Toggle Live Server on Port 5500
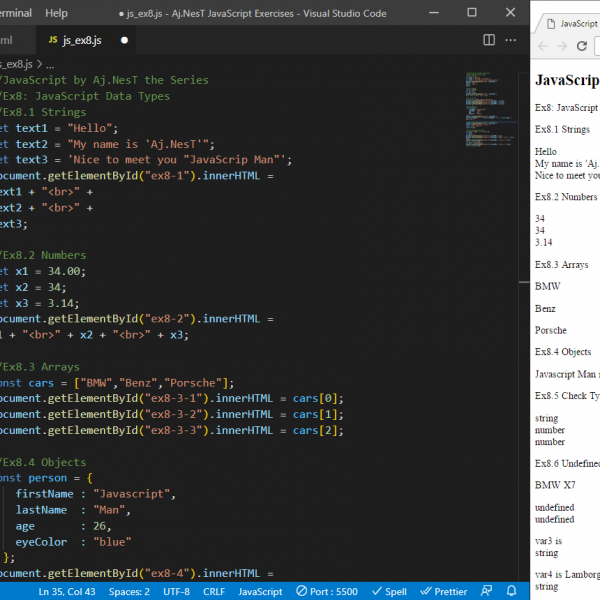This screenshot has height=600, width=600. pyautogui.click(x=325, y=591)
